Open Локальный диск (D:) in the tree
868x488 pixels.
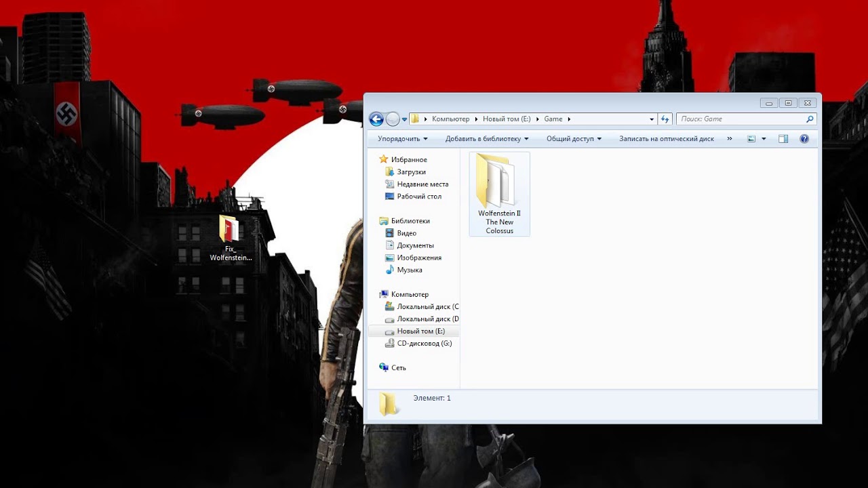(x=428, y=319)
